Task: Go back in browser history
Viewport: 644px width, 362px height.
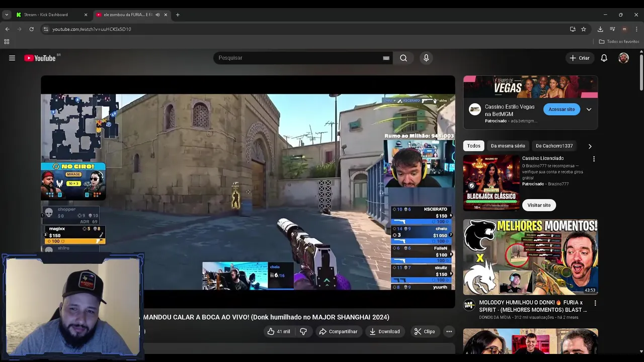Action: pos(7,29)
